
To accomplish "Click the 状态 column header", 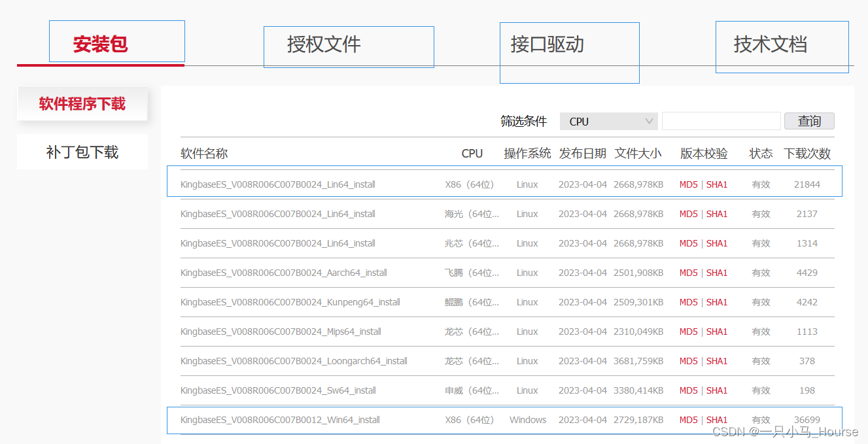I will pos(761,154).
